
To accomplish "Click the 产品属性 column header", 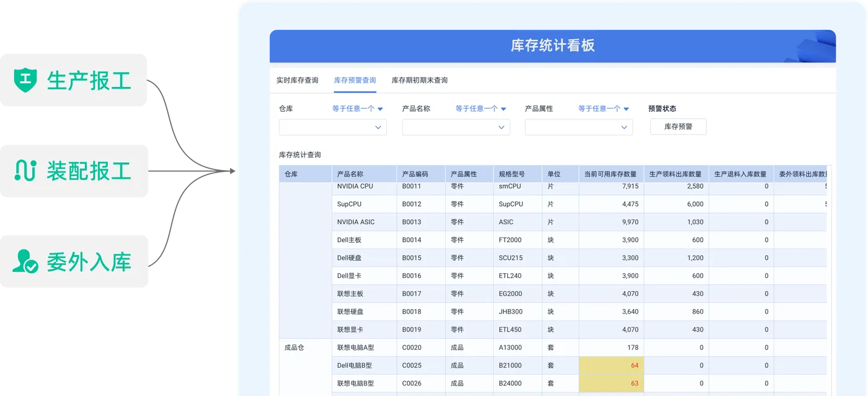I will (469, 174).
